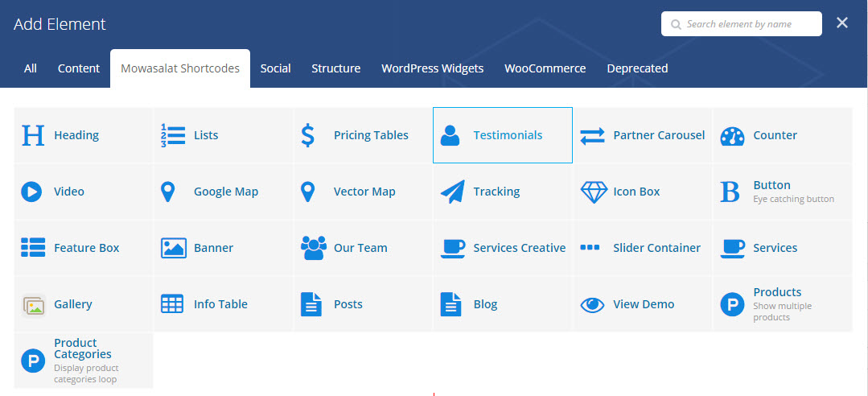Click the Slider Container label
This screenshot has width=868, height=396.
656,248
